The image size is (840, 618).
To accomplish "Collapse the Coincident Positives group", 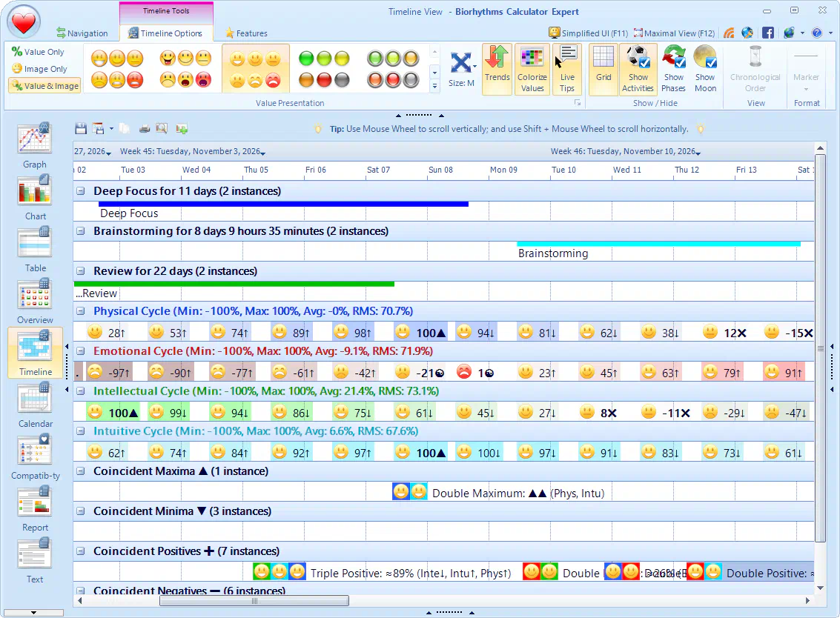I will [80, 551].
